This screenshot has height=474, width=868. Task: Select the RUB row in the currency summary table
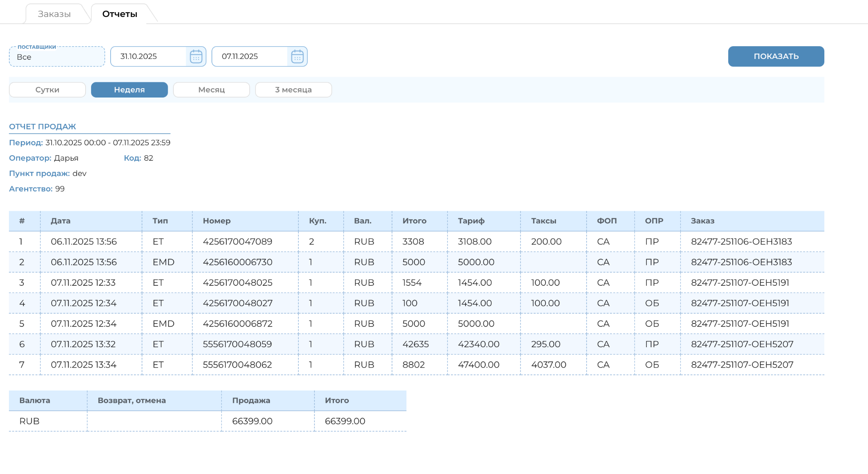28,421
